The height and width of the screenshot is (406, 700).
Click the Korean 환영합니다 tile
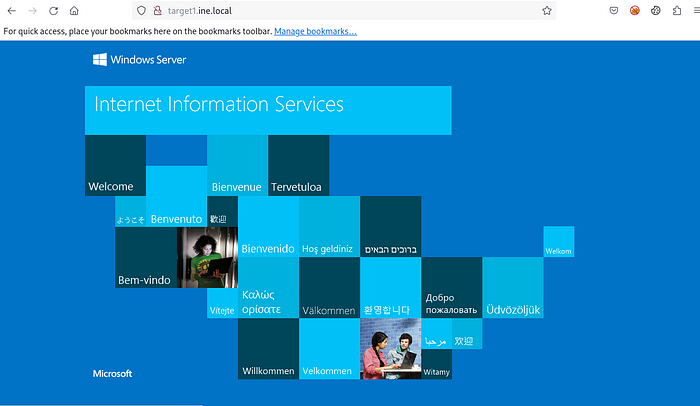391,288
